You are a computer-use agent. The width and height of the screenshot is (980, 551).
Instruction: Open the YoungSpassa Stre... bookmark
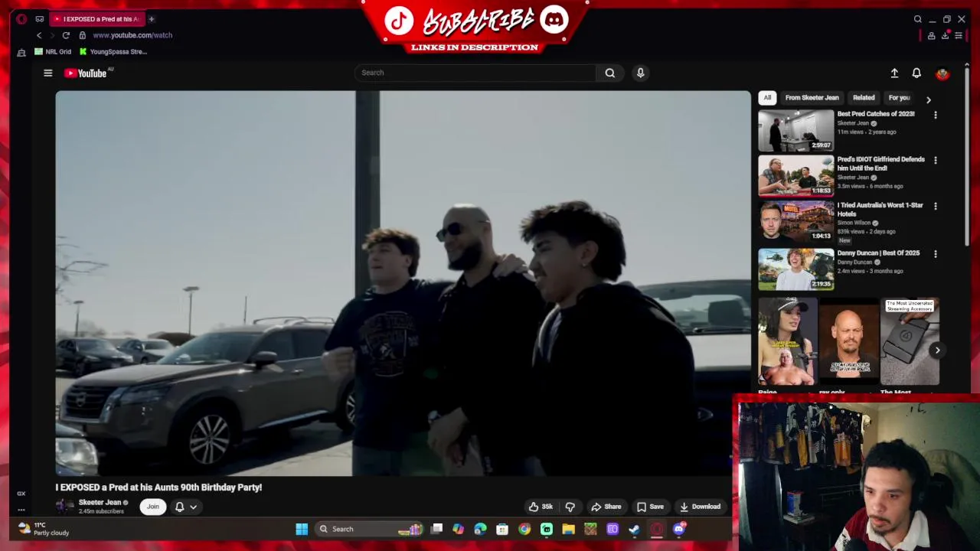[113, 52]
